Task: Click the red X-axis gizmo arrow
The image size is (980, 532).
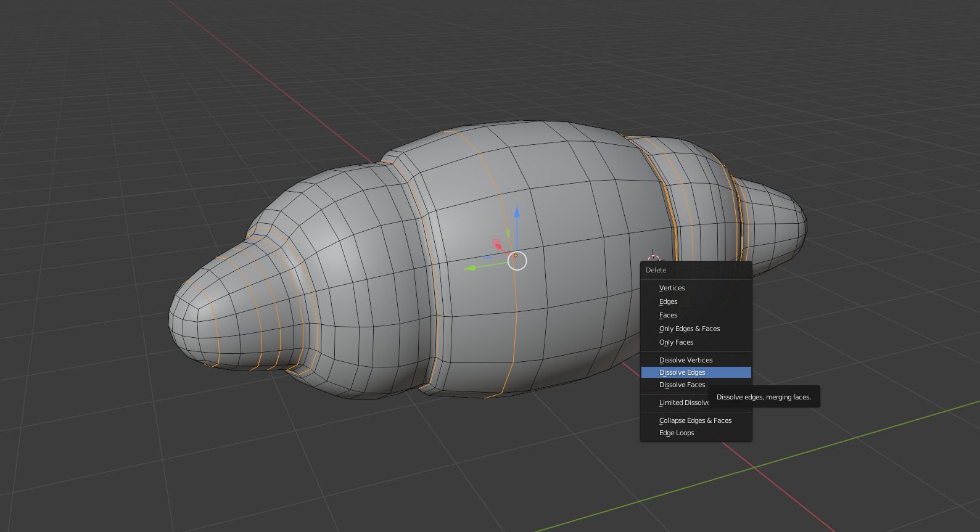Action: [x=498, y=247]
